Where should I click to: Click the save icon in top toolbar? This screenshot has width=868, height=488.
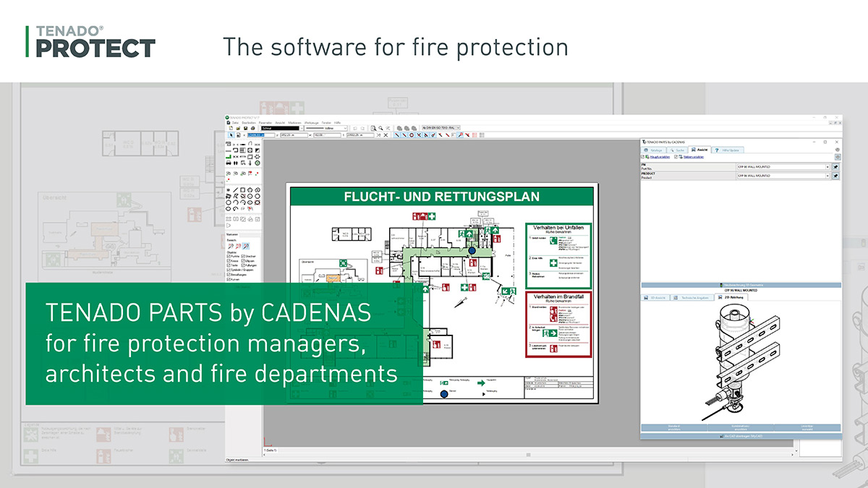[245, 128]
